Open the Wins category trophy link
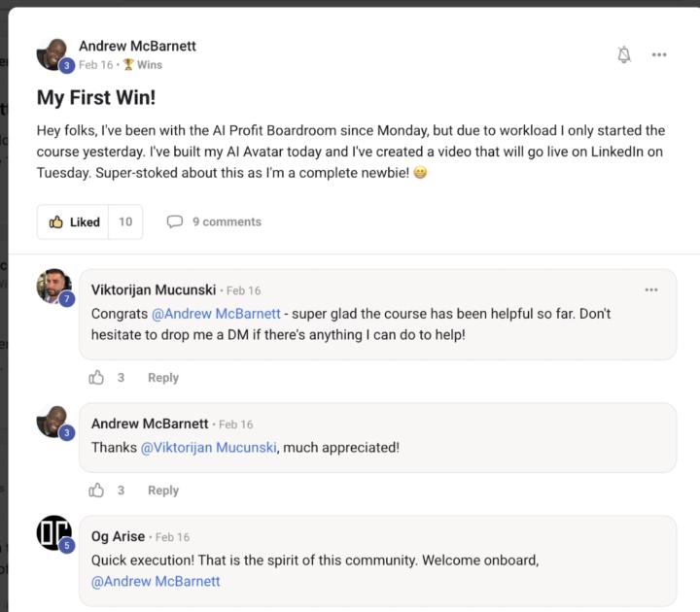Screen dimensions: 700x612 (x=143, y=65)
